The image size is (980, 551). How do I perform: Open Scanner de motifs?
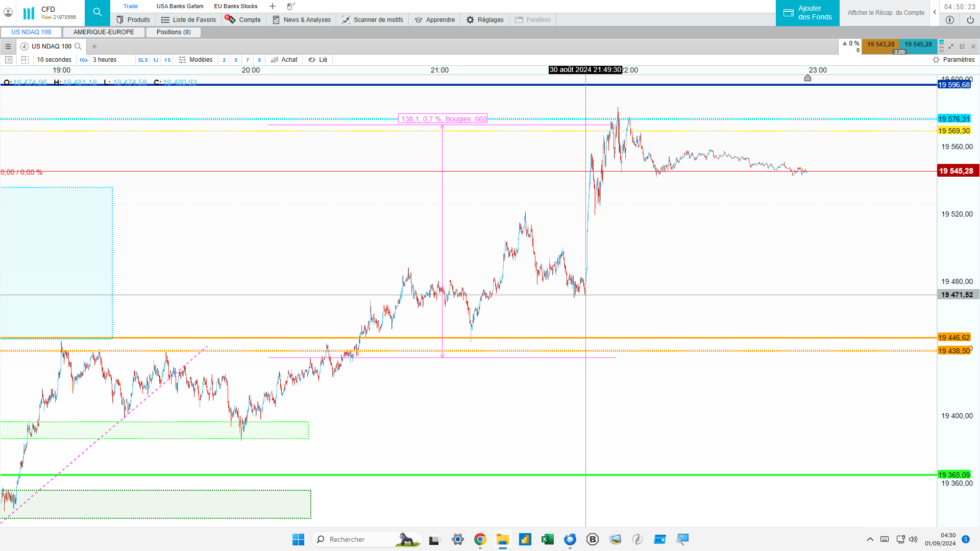373,20
